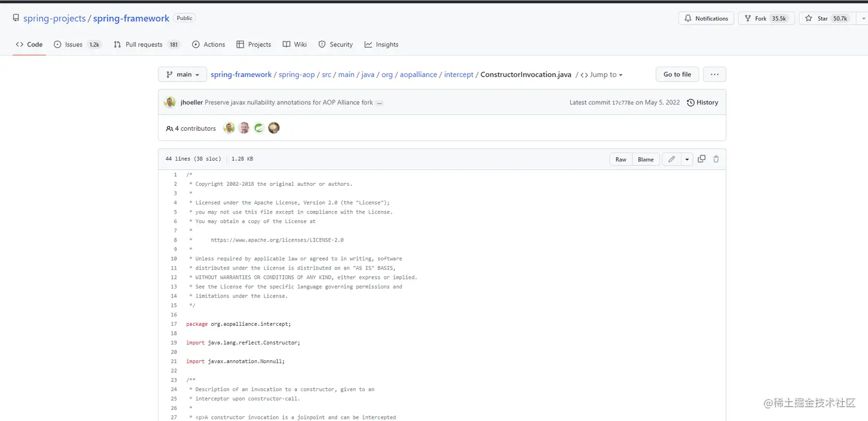Click the spring-framework repository title link
The height and width of the screenshot is (421, 868).
(x=131, y=18)
